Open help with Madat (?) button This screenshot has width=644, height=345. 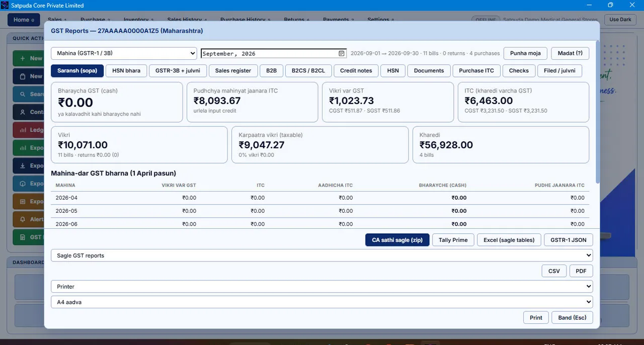coord(570,53)
